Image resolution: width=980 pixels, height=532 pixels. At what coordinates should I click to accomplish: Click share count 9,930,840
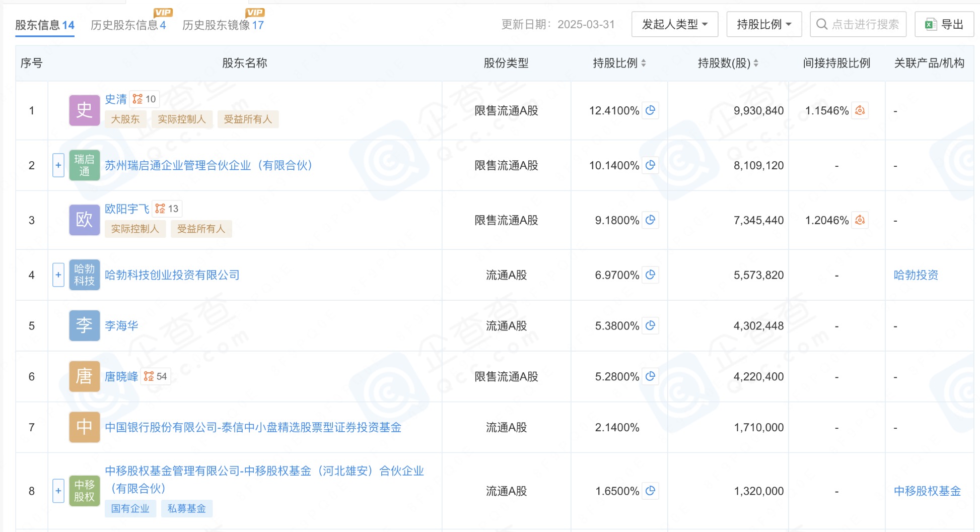point(758,110)
